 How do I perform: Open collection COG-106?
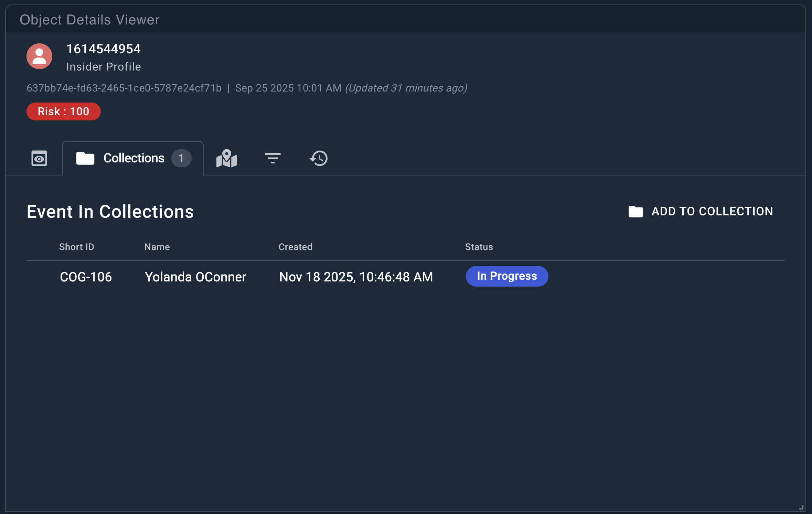click(x=86, y=277)
